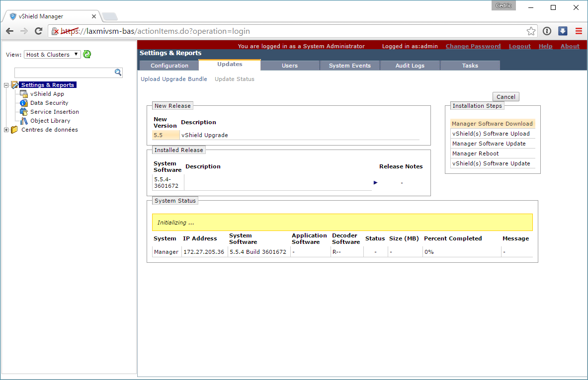Click the insecure certificate warning icon
This screenshot has height=380, width=588.
pyautogui.click(x=55, y=31)
